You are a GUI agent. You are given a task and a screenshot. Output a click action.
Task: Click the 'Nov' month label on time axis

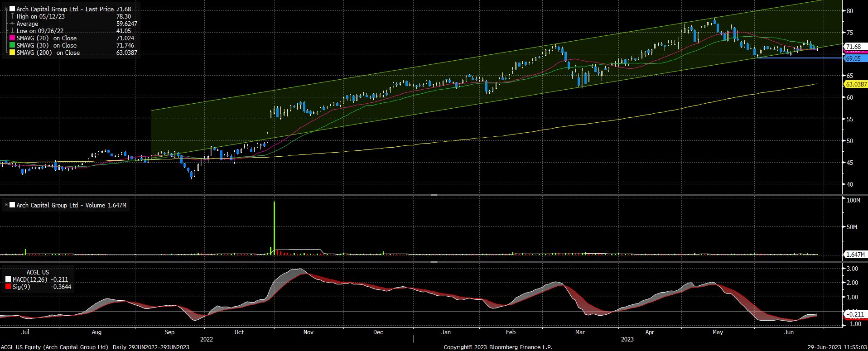pos(309,332)
